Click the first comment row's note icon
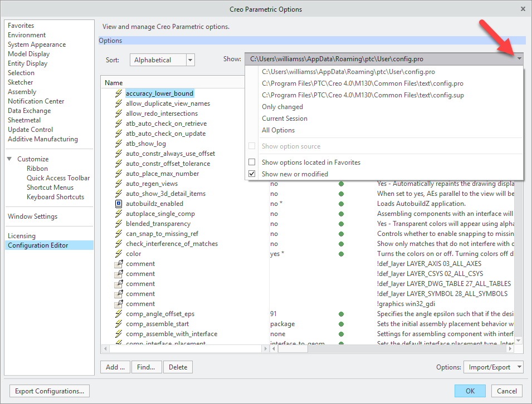Image resolution: width=532 pixels, height=404 pixels. tap(118, 264)
